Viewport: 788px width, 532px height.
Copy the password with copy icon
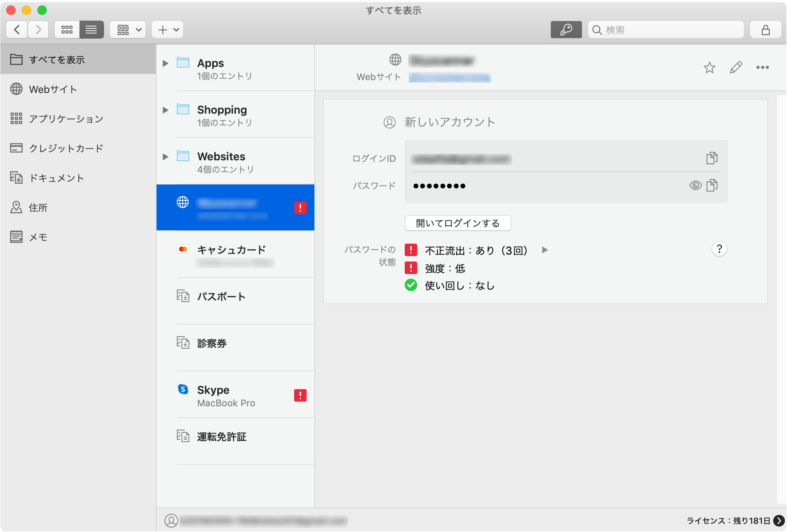pos(712,185)
